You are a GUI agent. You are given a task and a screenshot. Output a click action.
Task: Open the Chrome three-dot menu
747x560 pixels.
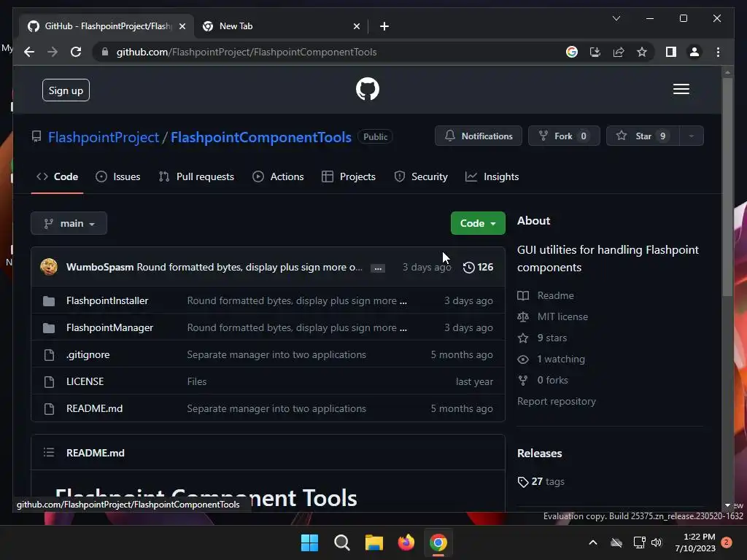(718, 52)
